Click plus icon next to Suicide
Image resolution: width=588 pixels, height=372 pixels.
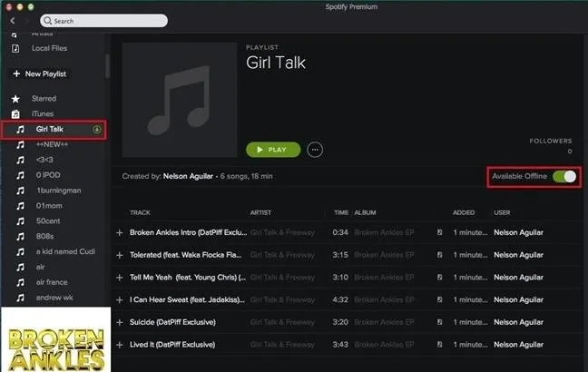coord(120,322)
